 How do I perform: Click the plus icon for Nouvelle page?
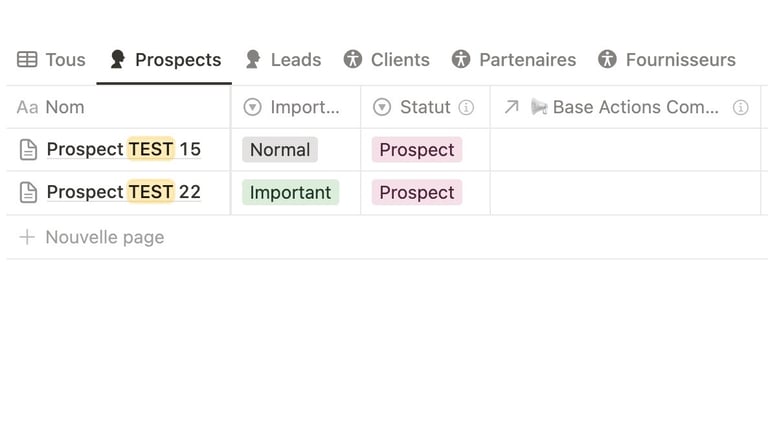click(27, 237)
